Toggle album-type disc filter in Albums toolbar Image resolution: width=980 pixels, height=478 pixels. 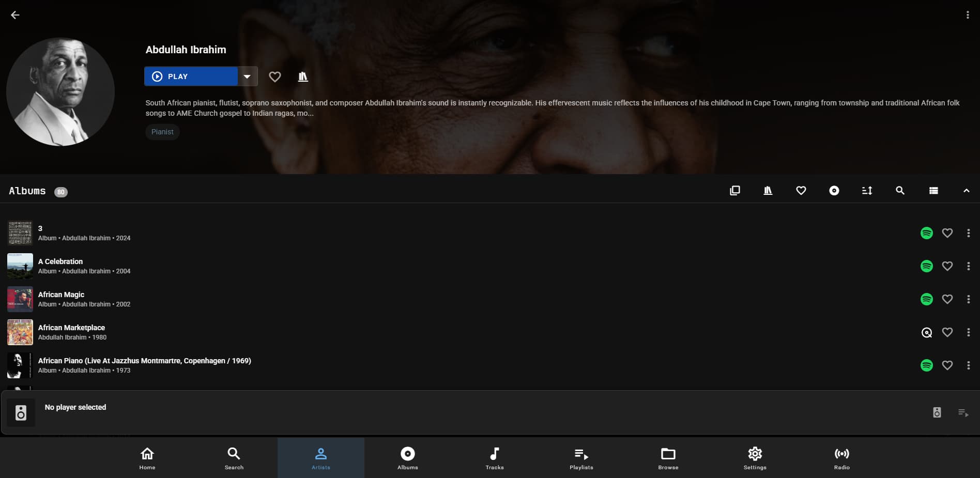pos(834,191)
